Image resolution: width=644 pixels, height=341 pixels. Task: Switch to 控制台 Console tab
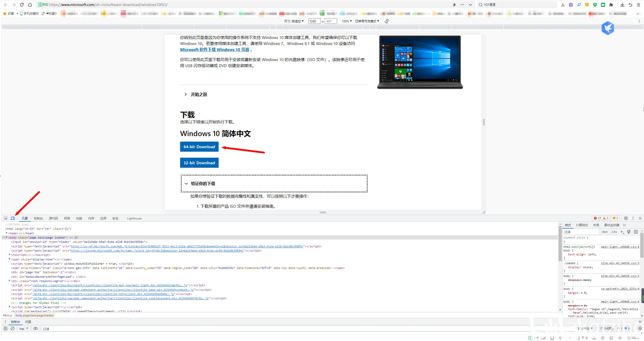pyautogui.click(x=38, y=219)
